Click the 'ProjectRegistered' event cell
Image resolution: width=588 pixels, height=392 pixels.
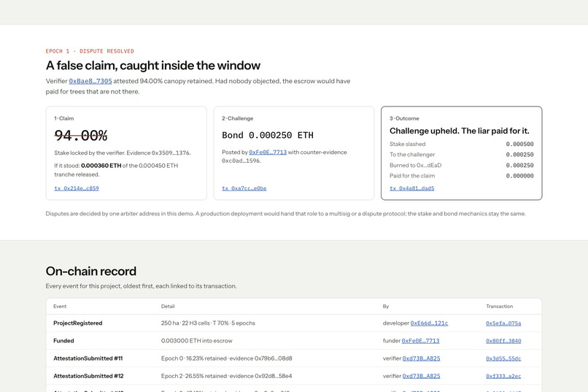click(x=77, y=323)
